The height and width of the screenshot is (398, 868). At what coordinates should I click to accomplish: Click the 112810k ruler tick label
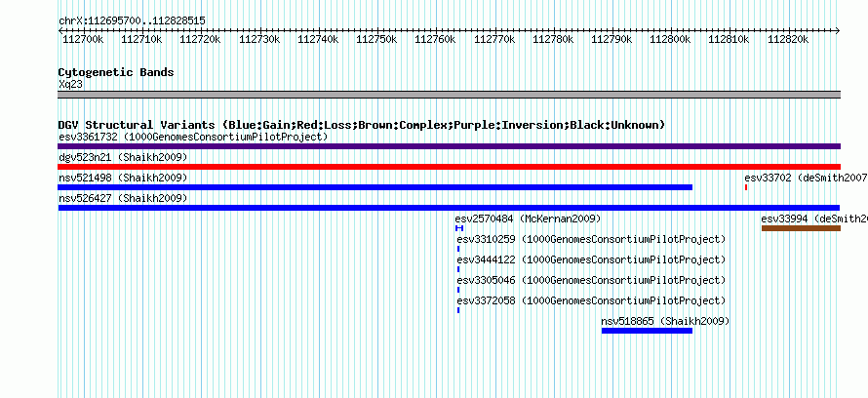730,39
